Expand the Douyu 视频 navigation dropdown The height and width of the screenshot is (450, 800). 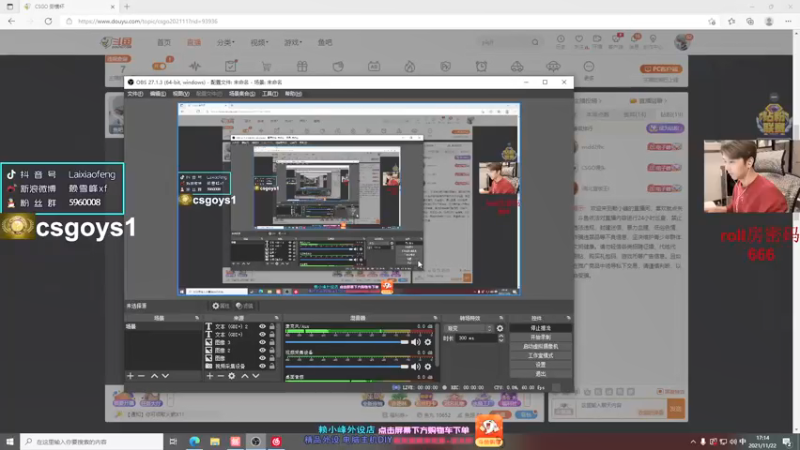259,42
